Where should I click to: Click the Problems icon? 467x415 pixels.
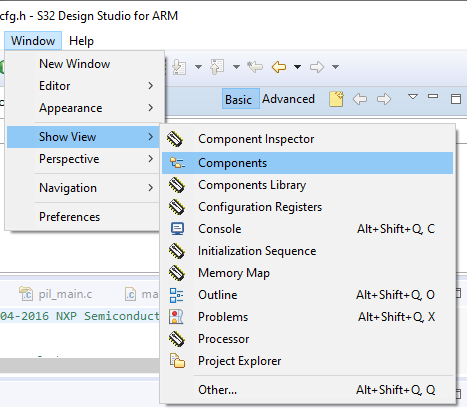[x=176, y=317]
